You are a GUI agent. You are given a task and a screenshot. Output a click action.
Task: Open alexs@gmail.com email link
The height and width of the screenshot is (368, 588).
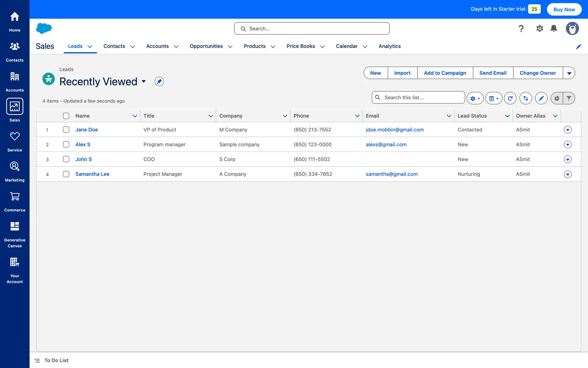coord(386,144)
